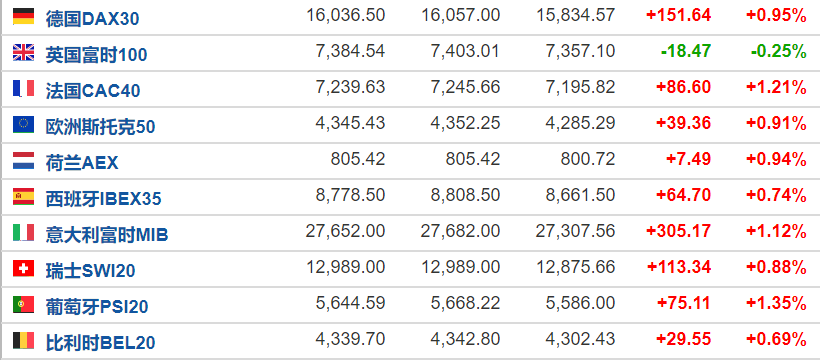This screenshot has height=360, width=820.
Task: Open the 德国DAX30 index link
Action: (93, 19)
